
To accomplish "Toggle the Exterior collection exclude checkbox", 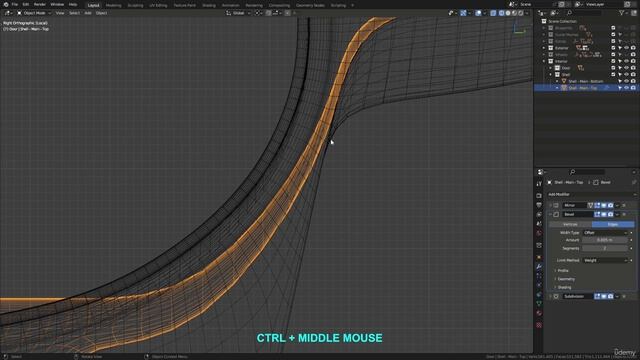I will tap(613, 48).
